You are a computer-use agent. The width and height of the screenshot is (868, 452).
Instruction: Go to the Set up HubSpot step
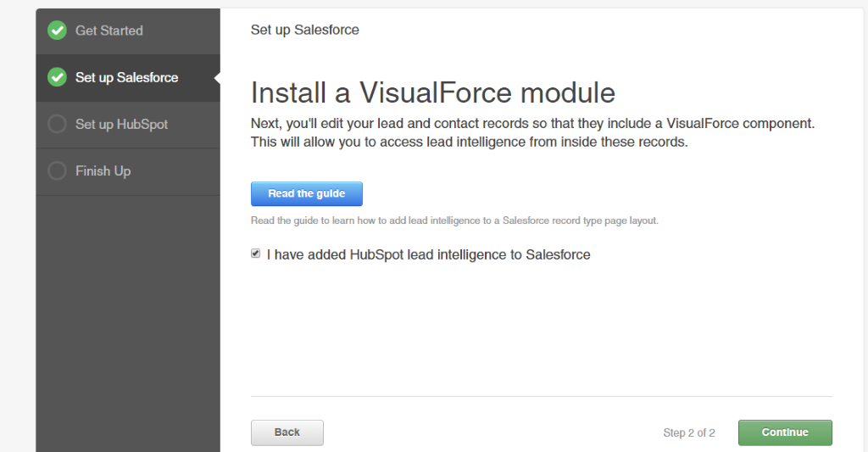click(x=128, y=125)
